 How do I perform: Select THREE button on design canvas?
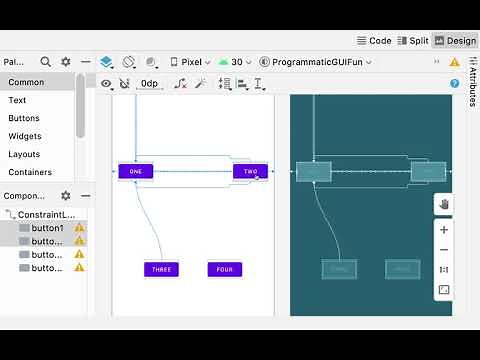(x=161, y=269)
